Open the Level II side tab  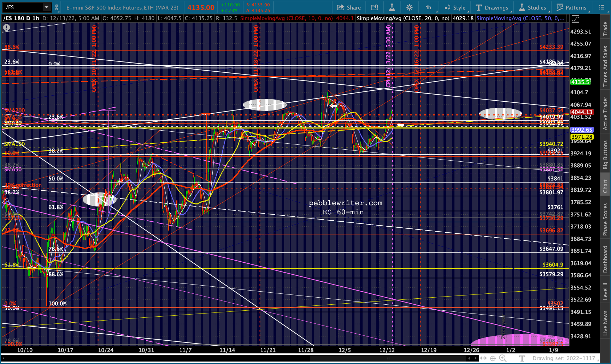[605, 291]
